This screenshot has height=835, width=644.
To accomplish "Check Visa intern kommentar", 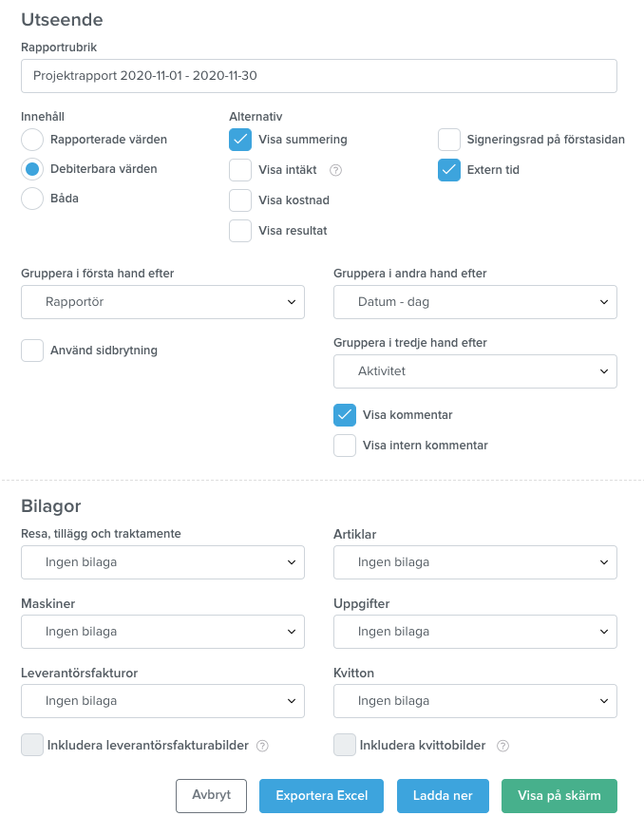I will coord(345,446).
